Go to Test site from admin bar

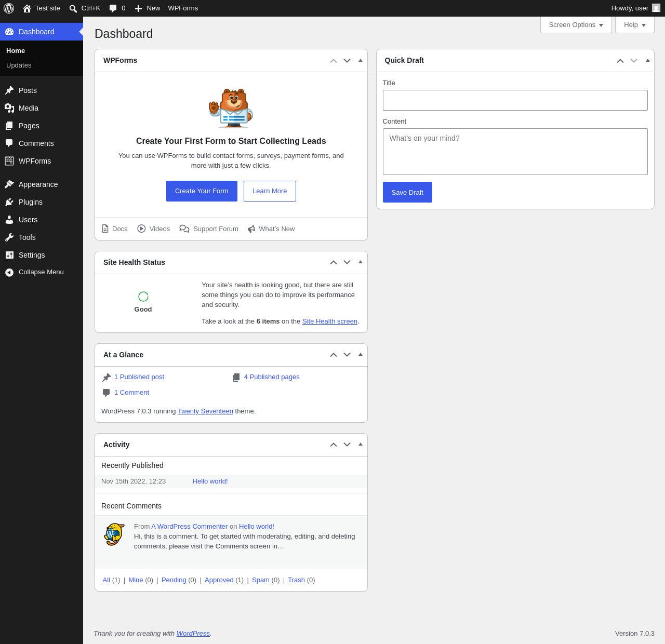48,8
